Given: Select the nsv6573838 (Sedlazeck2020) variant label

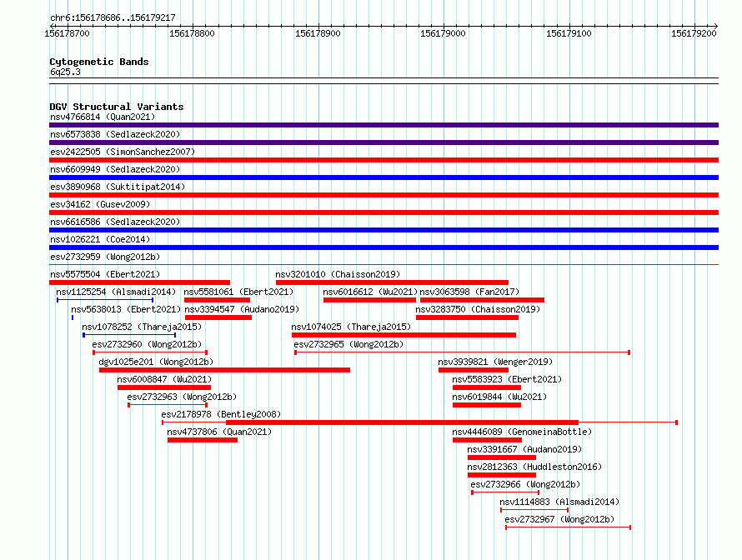Looking at the screenshot, I should click(115, 134).
